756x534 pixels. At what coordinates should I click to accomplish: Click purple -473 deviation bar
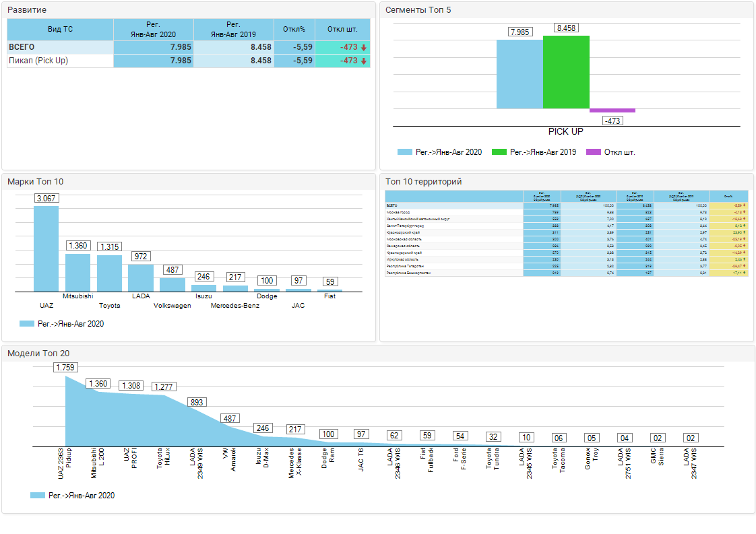(612, 110)
